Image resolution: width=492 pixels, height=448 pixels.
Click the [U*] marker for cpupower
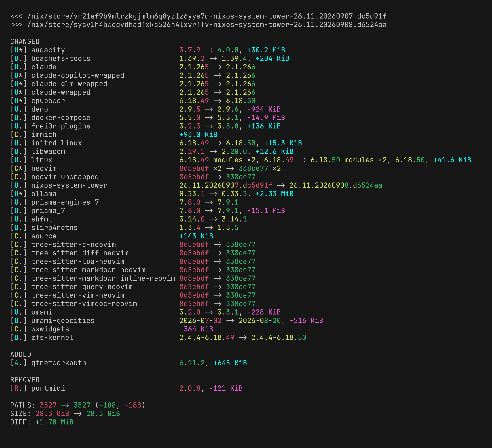18,101
